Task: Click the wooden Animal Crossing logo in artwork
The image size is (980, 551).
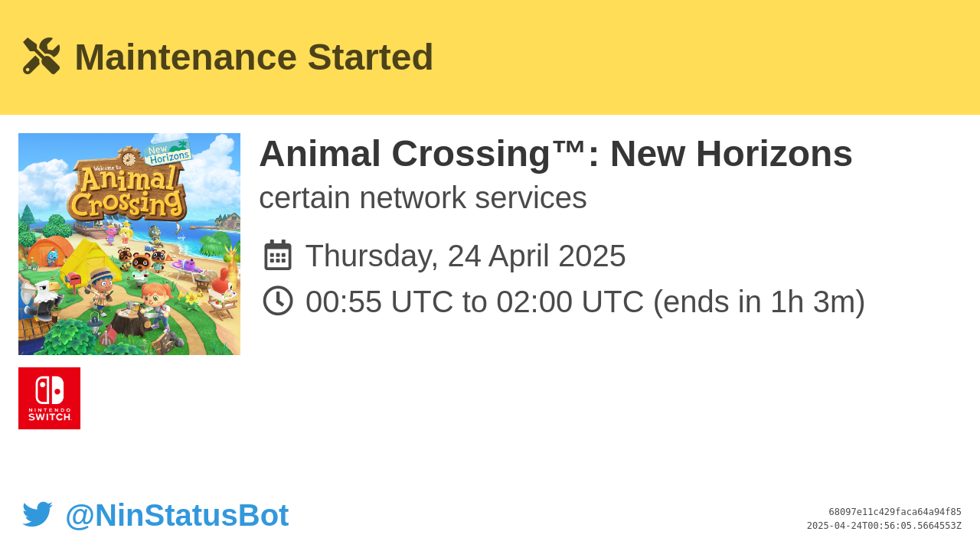Action: 127,190
